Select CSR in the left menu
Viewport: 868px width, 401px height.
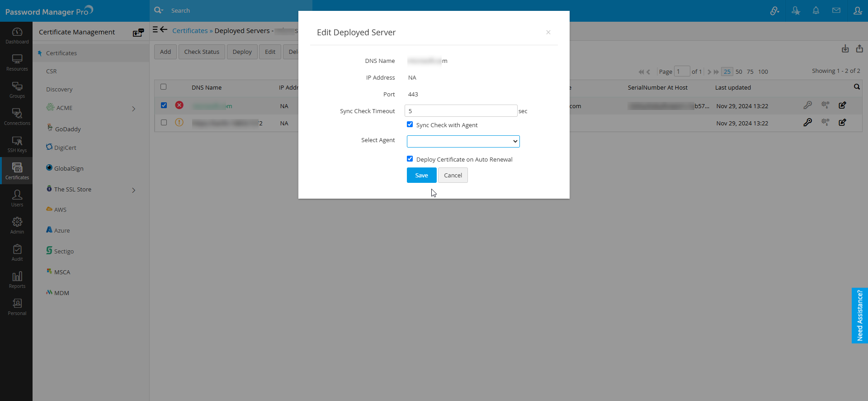pyautogui.click(x=52, y=71)
